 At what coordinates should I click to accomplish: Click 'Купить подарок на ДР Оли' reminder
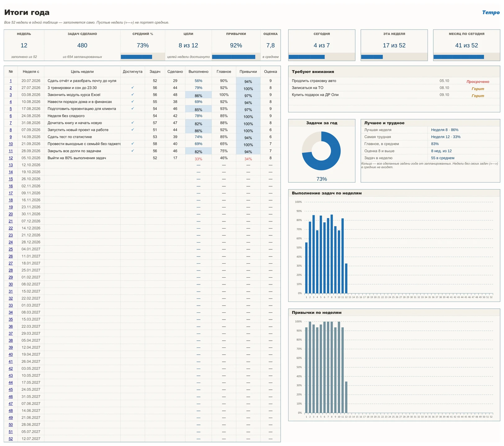point(315,95)
